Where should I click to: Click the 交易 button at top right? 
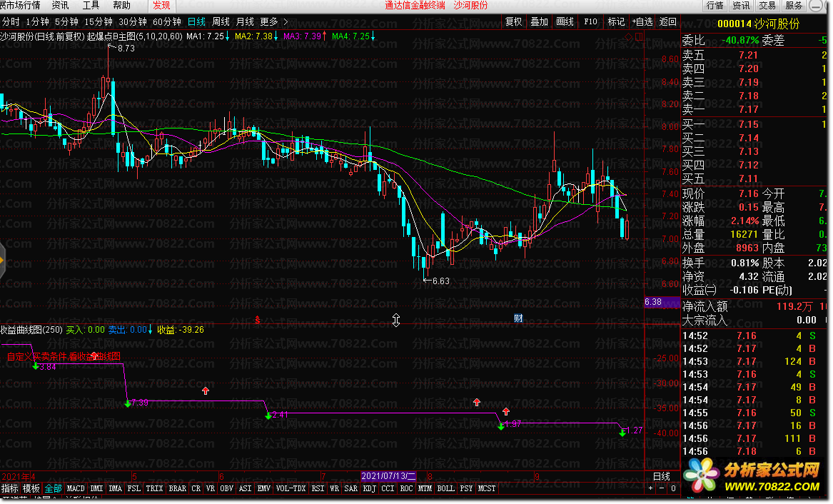(767, 5)
